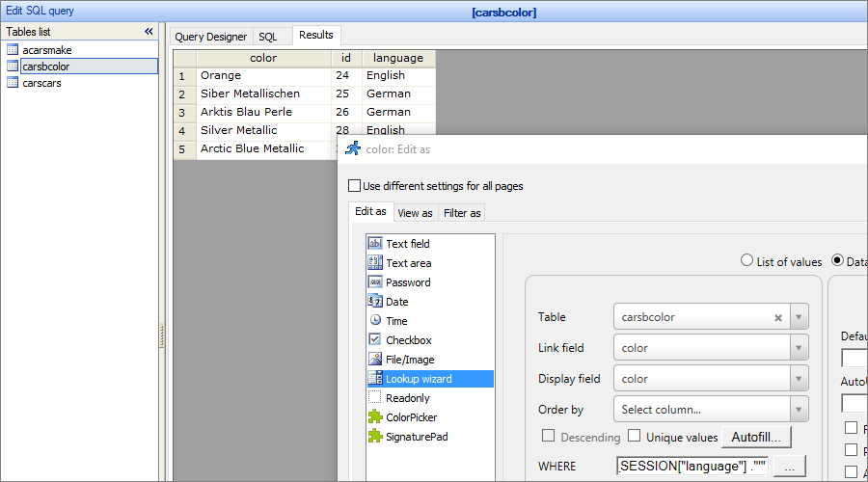This screenshot has height=482, width=868.
Task: Select the acarsmake table in list
Action: (46, 50)
